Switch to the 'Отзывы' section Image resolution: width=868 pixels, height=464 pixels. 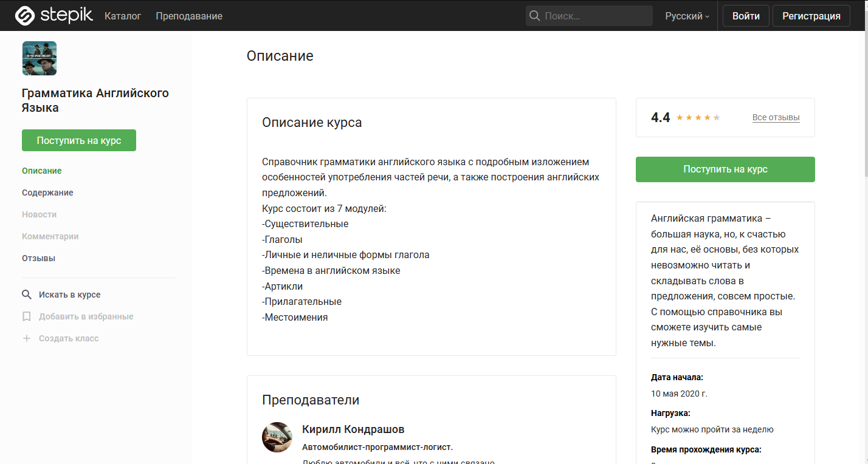(38, 258)
